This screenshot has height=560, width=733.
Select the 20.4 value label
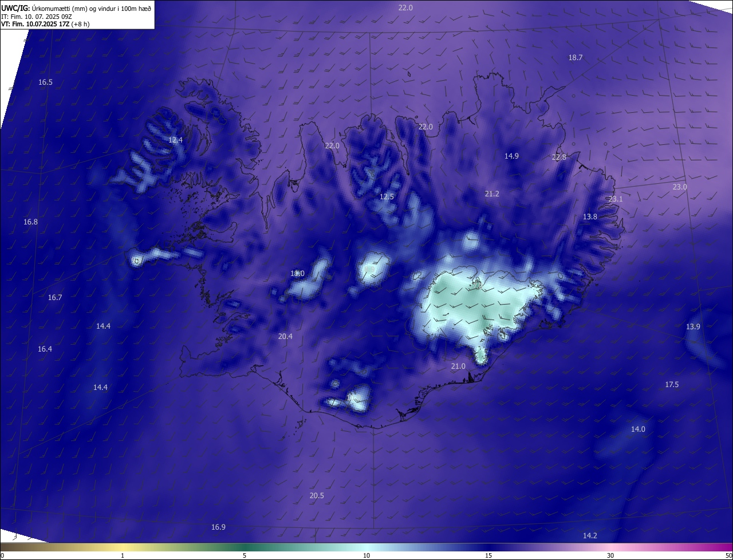285,336
